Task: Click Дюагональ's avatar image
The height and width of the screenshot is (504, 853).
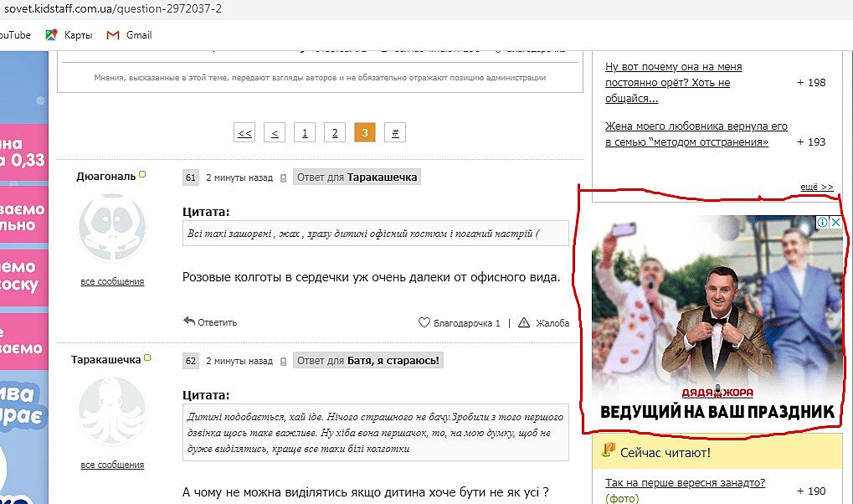Action: (112, 229)
